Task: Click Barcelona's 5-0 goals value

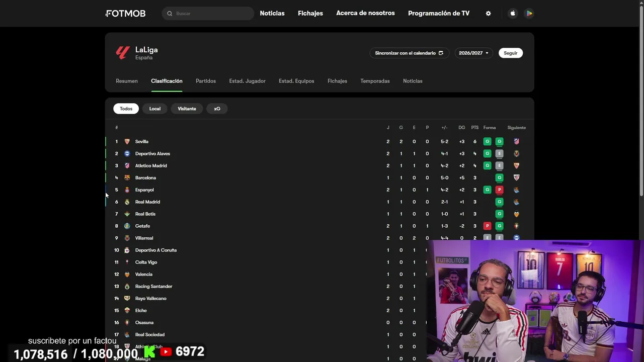Action: [x=444, y=177]
